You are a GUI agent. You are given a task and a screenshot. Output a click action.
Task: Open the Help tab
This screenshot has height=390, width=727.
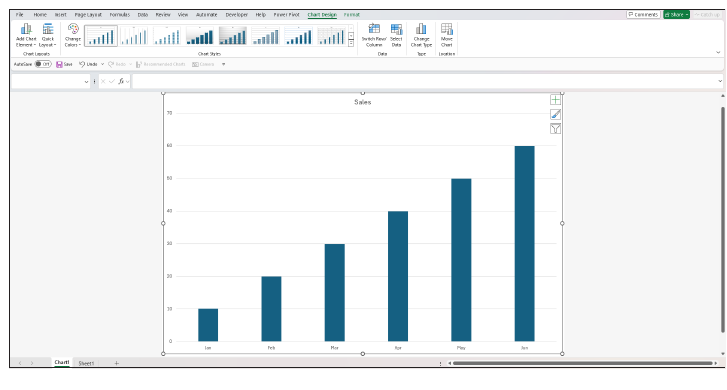point(261,15)
